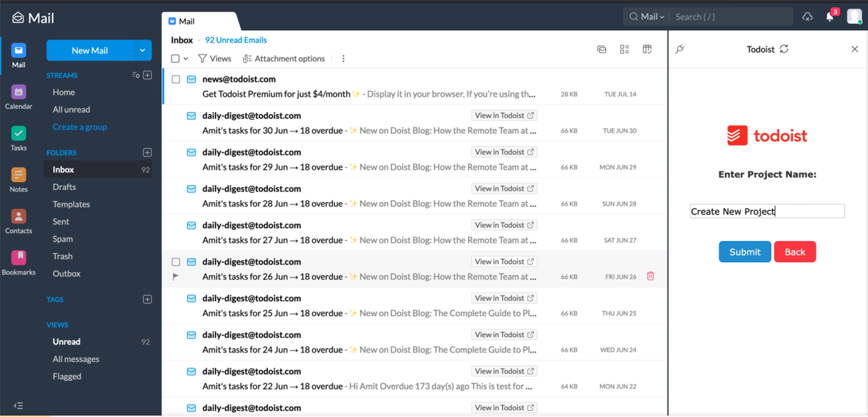The image size is (868, 417).
Task: Click the New Mail button
Action: point(90,50)
